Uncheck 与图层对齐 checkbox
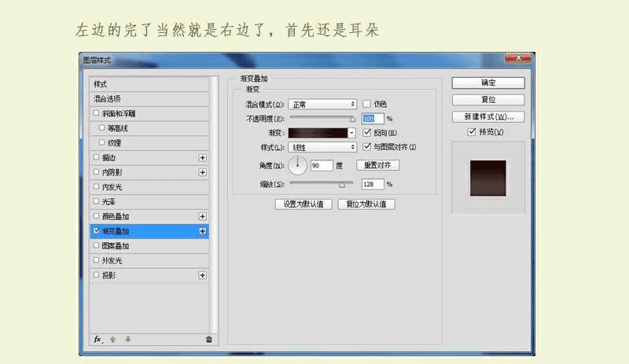 pos(366,147)
